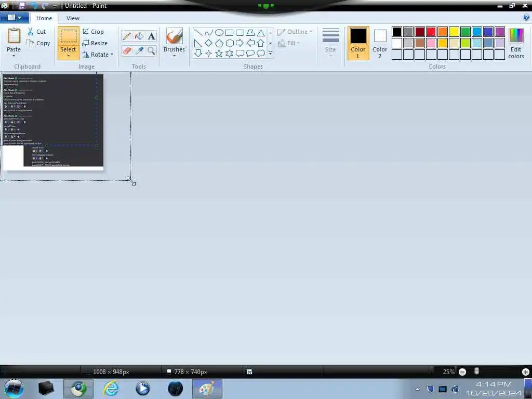
Task: Pick the green color swatch
Action: point(465,32)
